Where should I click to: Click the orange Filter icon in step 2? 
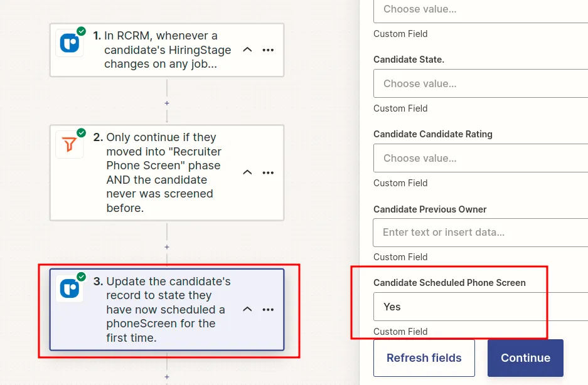click(x=69, y=144)
